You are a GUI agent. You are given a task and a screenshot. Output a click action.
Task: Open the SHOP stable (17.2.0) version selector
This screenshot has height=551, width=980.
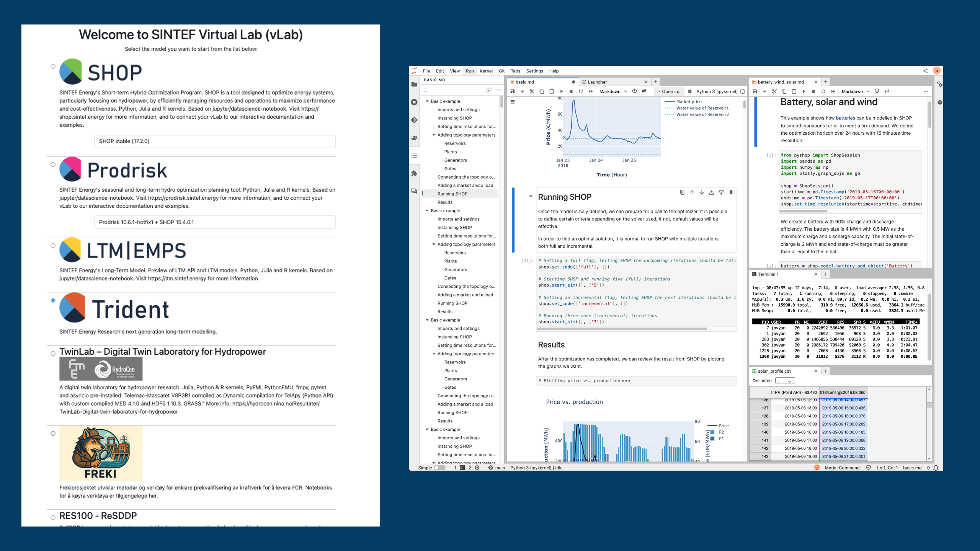coord(214,141)
